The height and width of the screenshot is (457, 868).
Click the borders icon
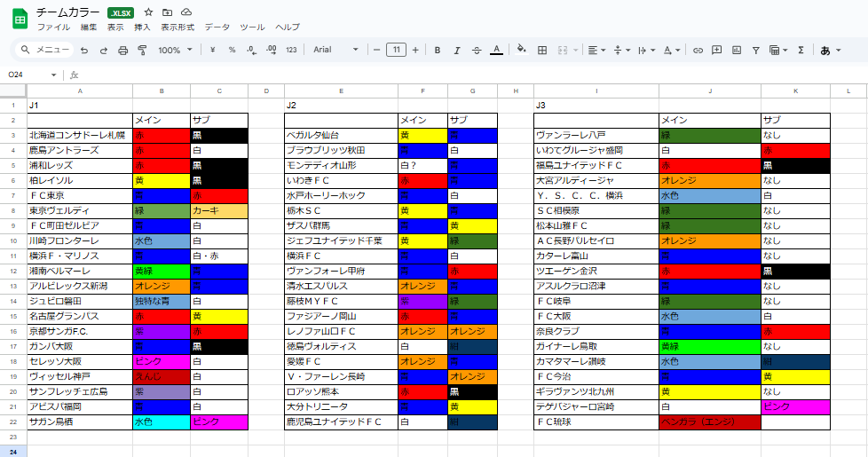coord(541,50)
